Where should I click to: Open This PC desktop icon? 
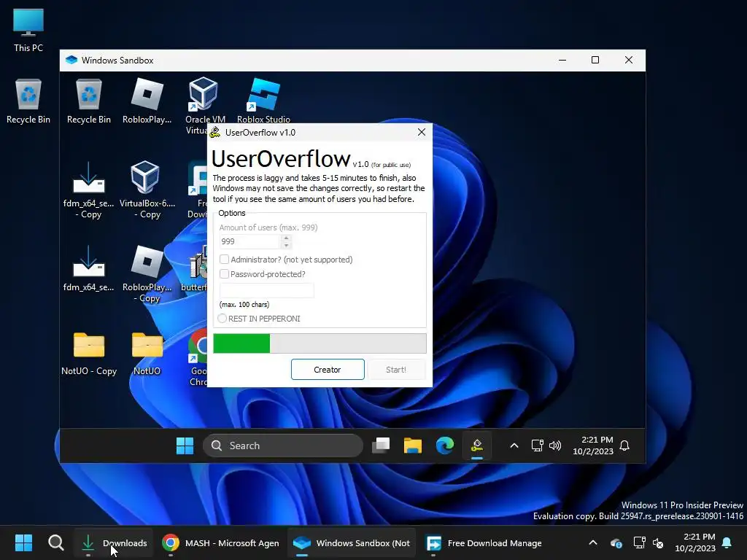click(28, 29)
